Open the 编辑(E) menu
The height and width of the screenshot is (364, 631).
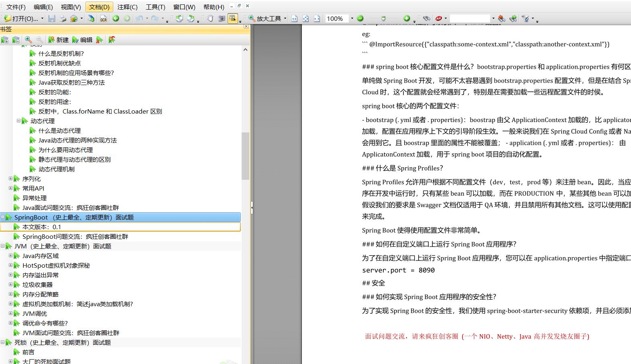coord(43,7)
